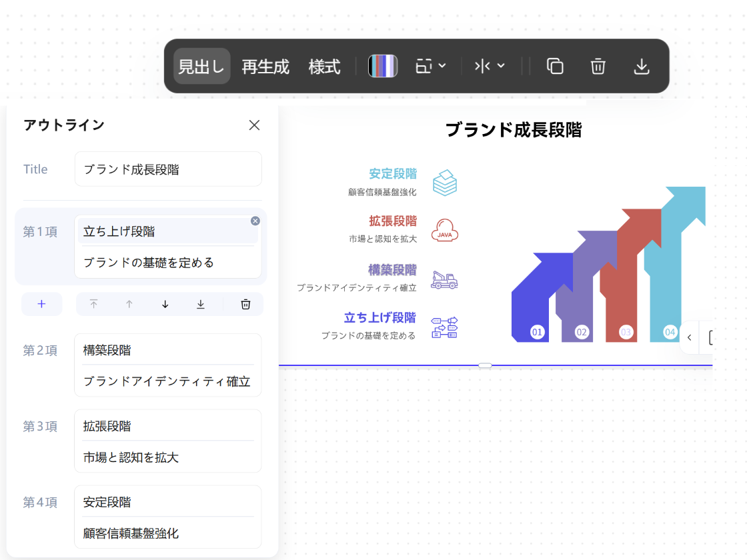Click the move-to-bottom arrow icon

[x=199, y=304]
